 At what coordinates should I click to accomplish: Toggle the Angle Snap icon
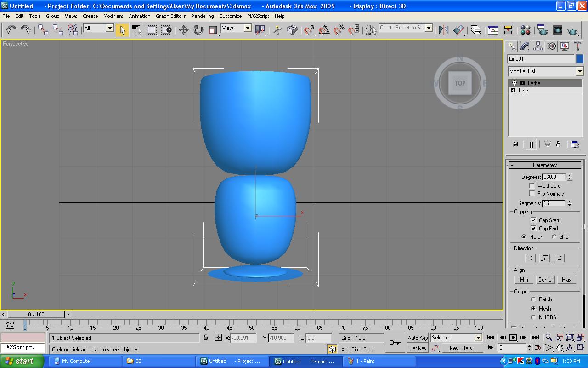(x=324, y=30)
